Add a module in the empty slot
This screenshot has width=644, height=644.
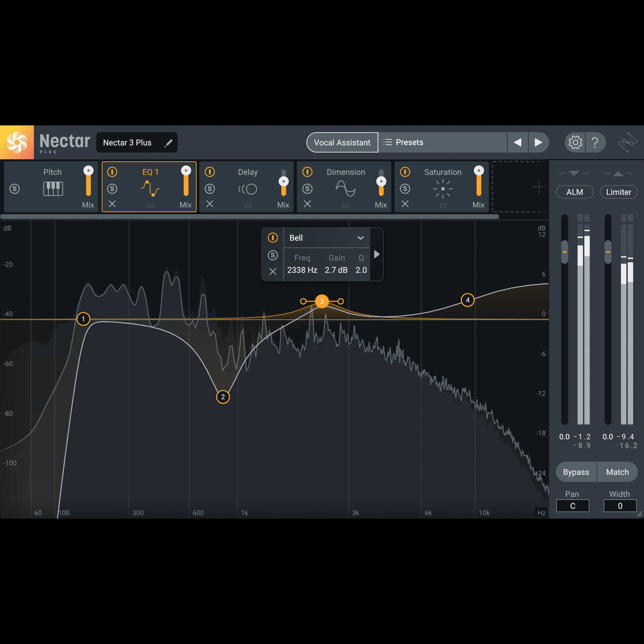coord(539,187)
